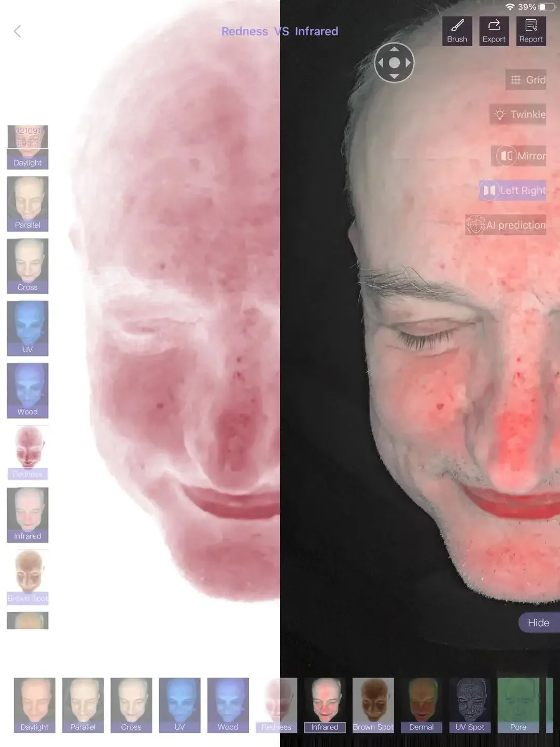Image resolution: width=560 pixels, height=747 pixels.
Task: Select UV thumbnail in left sidebar
Action: [27, 328]
